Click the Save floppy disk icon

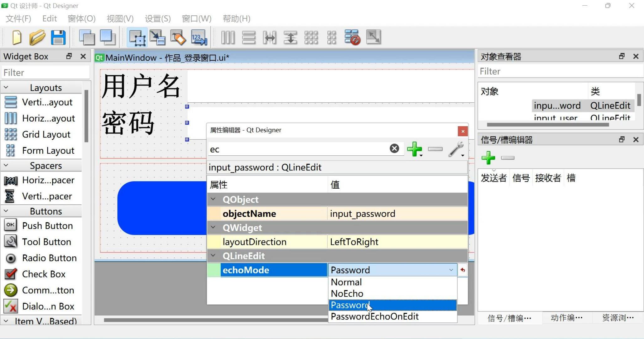pyautogui.click(x=58, y=38)
